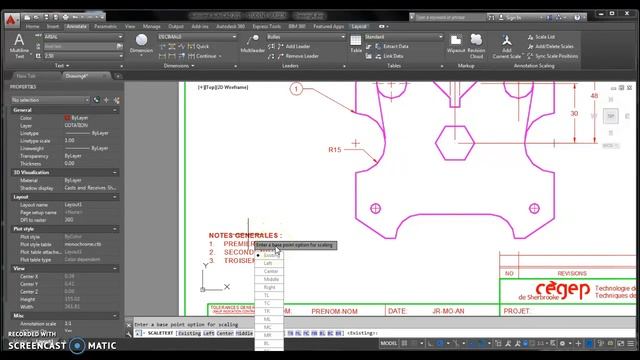Collapse the General properties section

pos(115,110)
